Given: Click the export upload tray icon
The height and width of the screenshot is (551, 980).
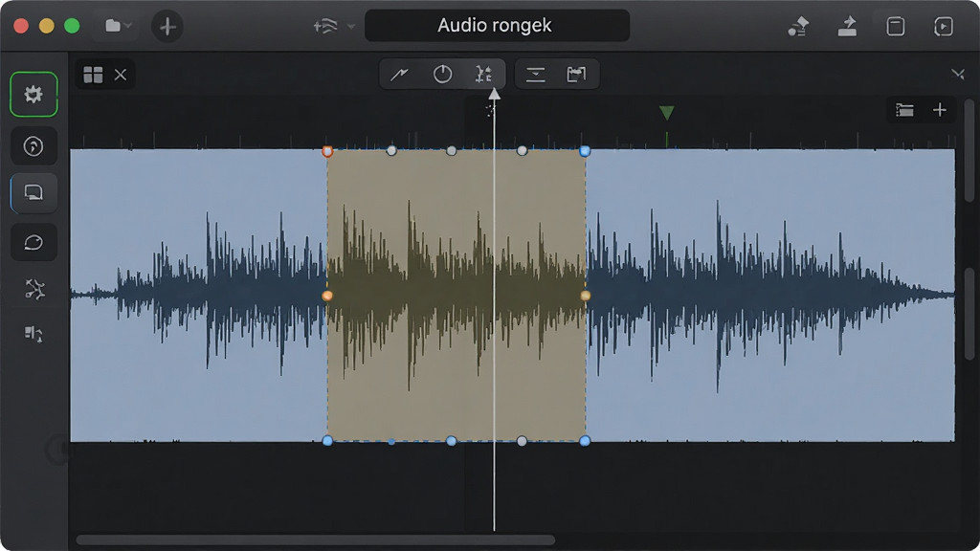Looking at the screenshot, I should pos(848,26).
